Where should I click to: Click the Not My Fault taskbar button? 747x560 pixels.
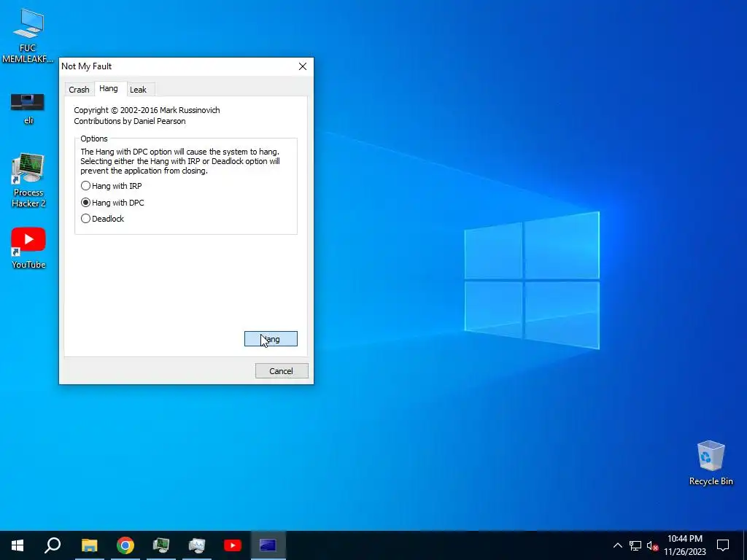268,545
